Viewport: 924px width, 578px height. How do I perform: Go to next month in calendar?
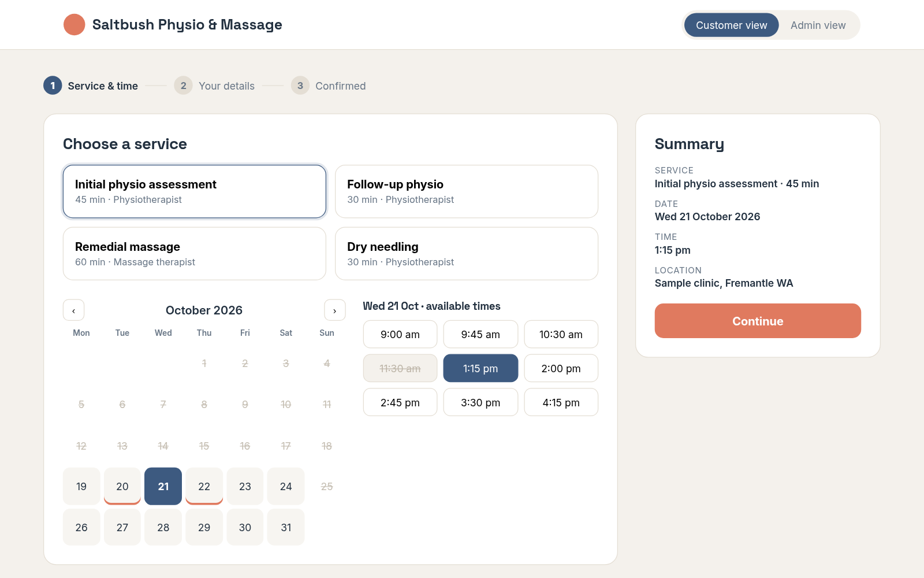(x=335, y=310)
